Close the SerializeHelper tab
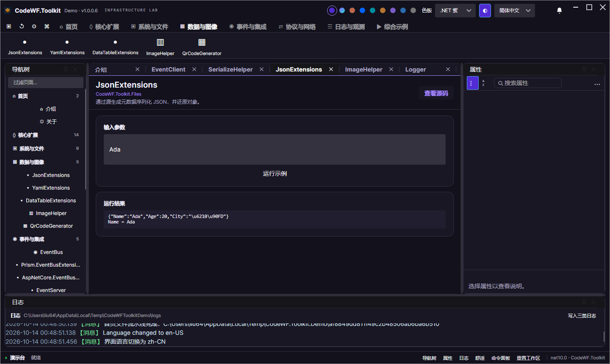This screenshot has height=364, width=610. [x=261, y=69]
